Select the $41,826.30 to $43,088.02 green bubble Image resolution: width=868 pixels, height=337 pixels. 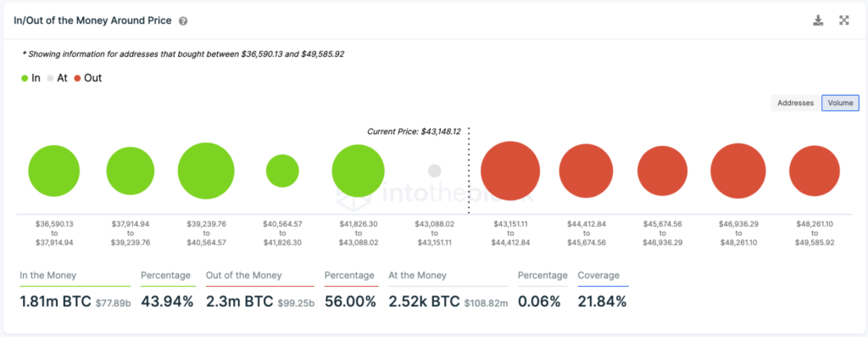(x=359, y=171)
